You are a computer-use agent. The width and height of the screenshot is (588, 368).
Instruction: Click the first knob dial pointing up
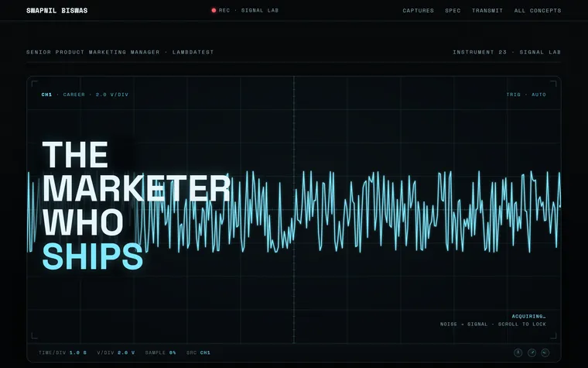518,353
